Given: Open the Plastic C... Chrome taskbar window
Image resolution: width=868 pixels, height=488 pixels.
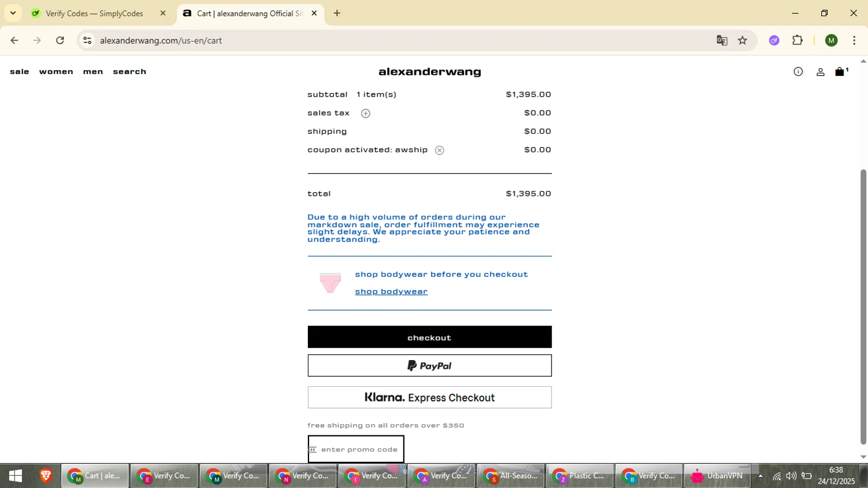Looking at the screenshot, I should click(x=580, y=476).
